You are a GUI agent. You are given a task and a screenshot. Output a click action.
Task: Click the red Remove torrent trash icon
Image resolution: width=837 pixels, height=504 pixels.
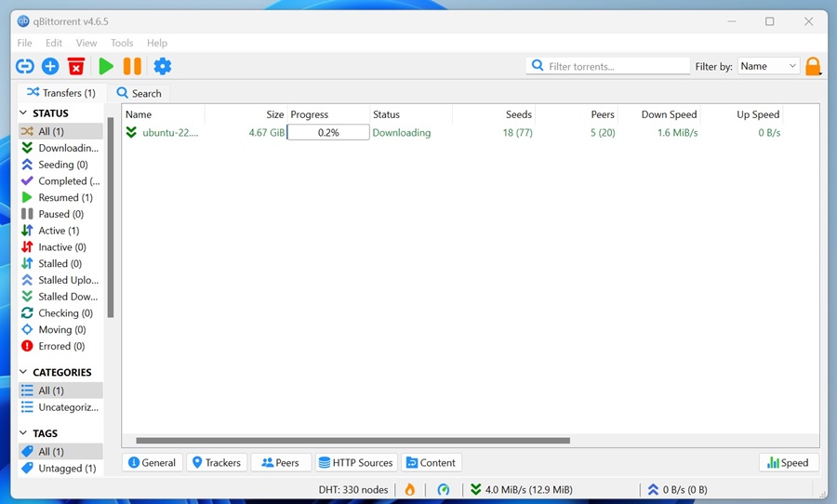[76, 66]
